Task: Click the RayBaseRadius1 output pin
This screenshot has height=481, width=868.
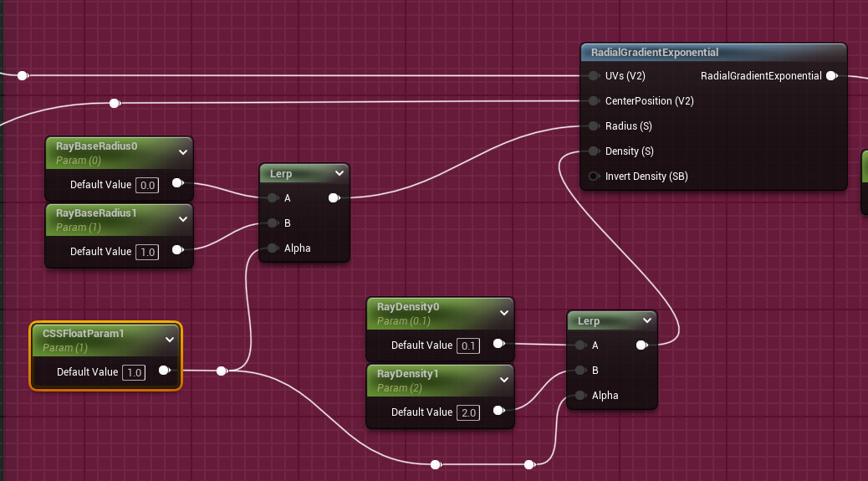Action: coord(177,249)
